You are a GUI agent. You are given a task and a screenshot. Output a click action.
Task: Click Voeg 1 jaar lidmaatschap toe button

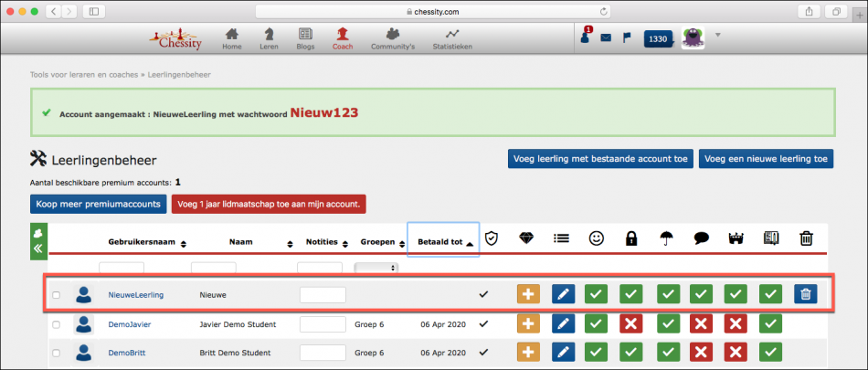click(269, 204)
